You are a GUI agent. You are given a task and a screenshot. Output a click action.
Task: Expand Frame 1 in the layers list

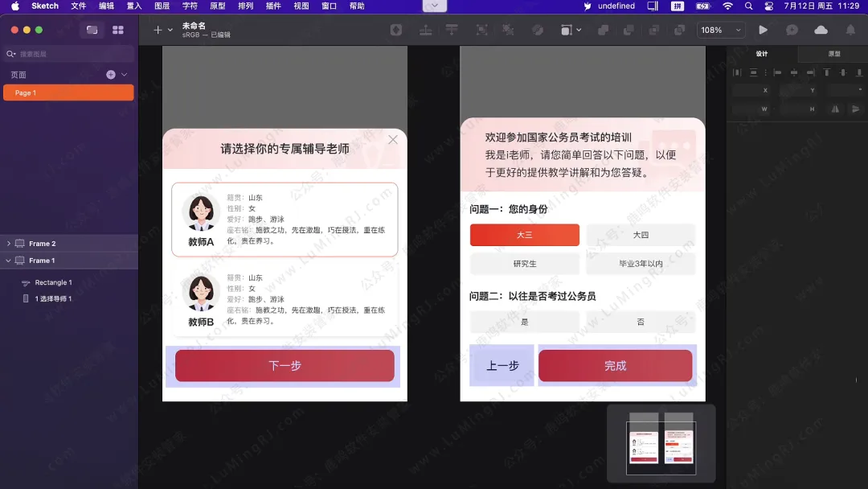pos(7,260)
